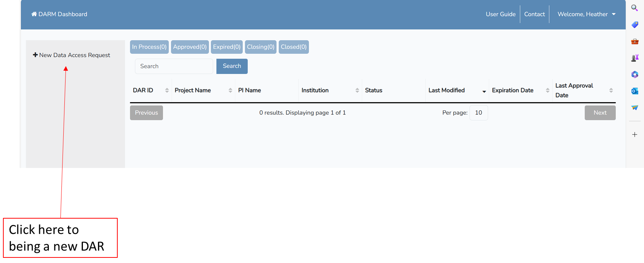Filter by In Process(0) requests
Screen dimensions: 644x263
click(x=149, y=47)
